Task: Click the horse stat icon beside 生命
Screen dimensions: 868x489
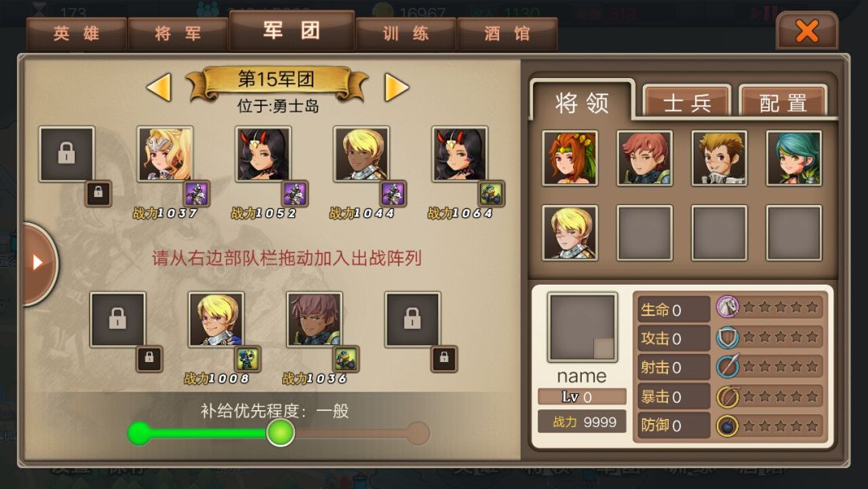Action: tap(727, 306)
